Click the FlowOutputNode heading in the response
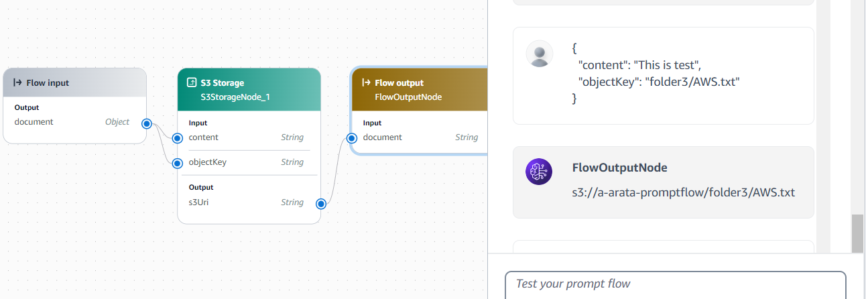Screen dimensions: 868x299 (619, 168)
